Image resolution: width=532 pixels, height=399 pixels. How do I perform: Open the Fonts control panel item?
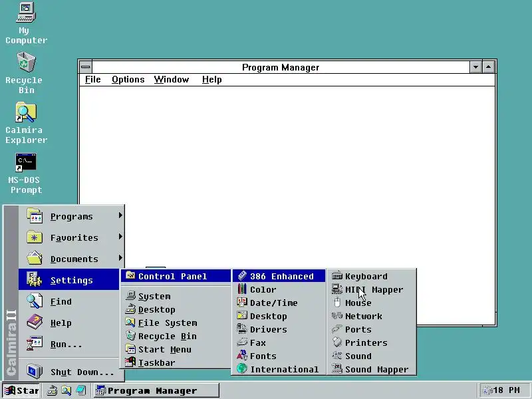279,356
